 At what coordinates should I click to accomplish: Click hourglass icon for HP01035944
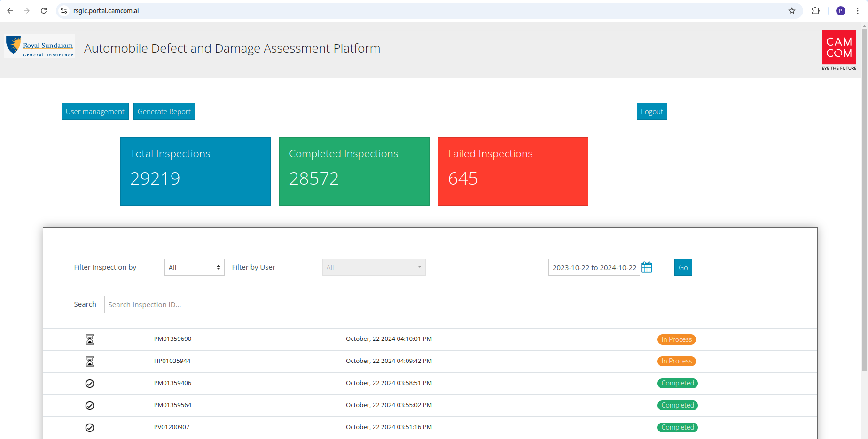[x=90, y=362]
